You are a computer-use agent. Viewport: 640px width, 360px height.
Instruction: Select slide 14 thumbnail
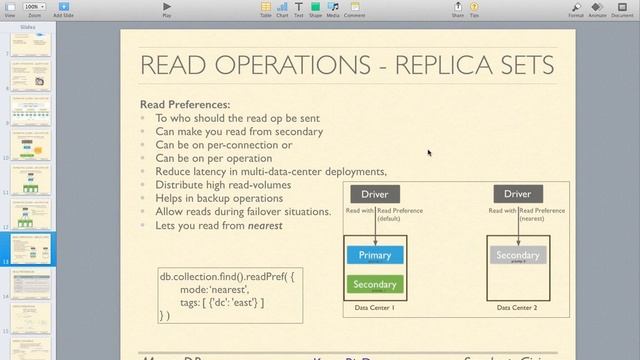click(31, 284)
